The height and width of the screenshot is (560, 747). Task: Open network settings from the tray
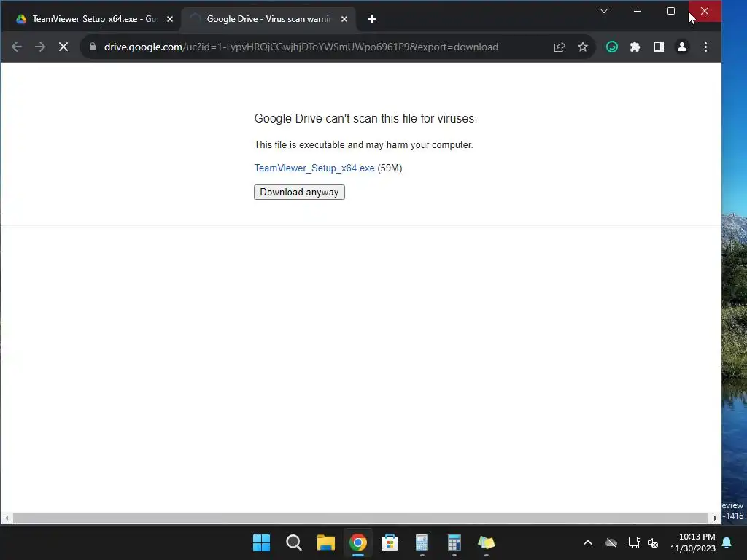634,542
